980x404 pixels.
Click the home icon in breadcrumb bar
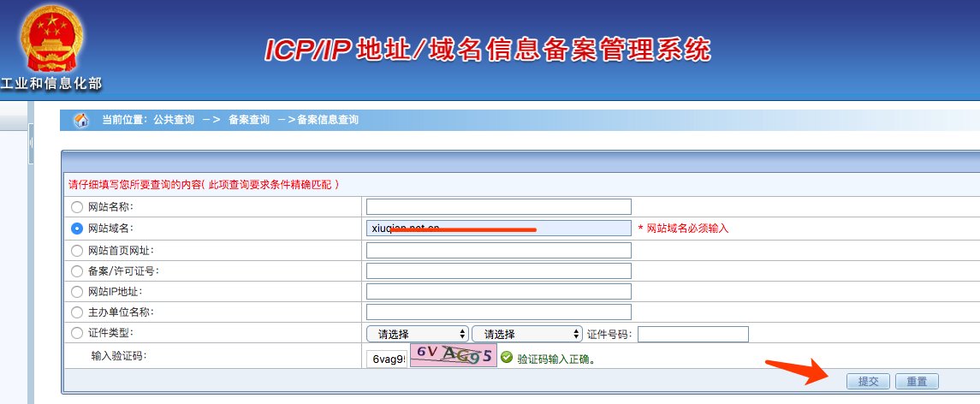(81, 120)
